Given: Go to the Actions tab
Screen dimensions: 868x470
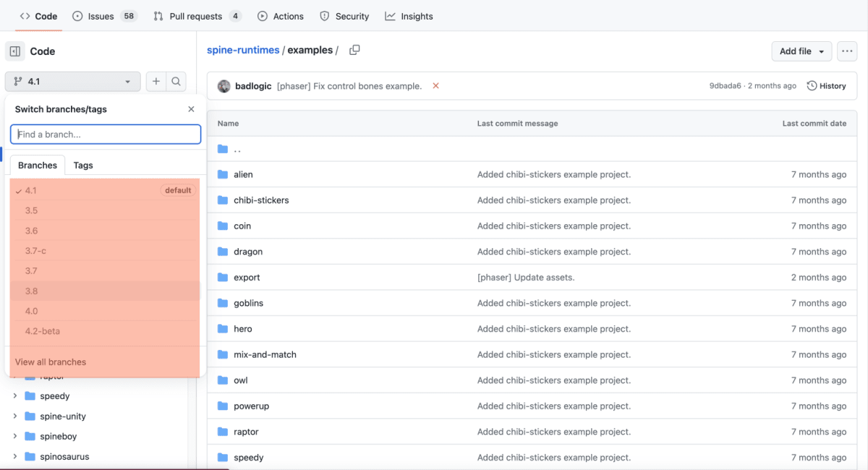Looking at the screenshot, I should (x=281, y=16).
